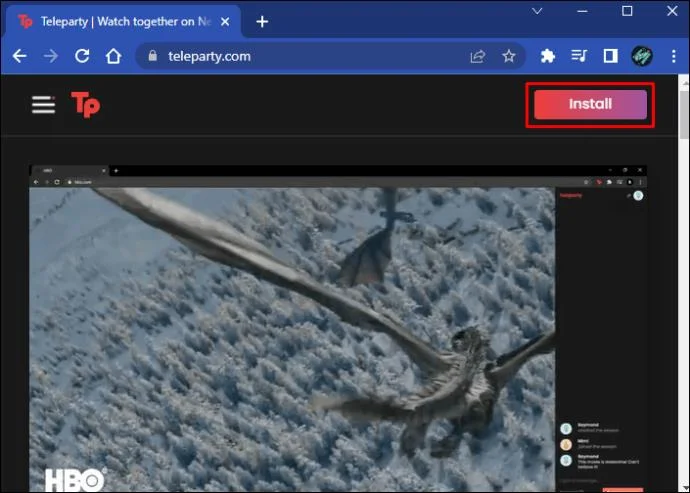
Task: Toggle the browser side panel
Action: 610,56
